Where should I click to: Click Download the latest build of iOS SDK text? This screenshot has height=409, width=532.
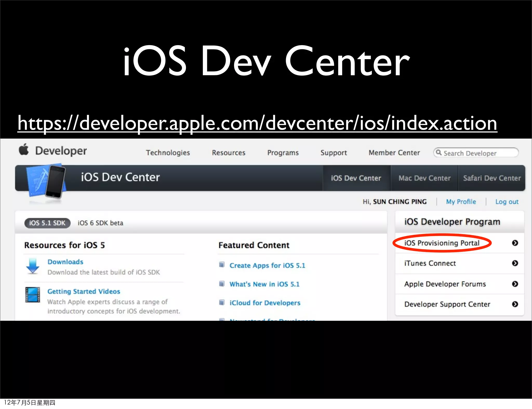[x=104, y=272]
